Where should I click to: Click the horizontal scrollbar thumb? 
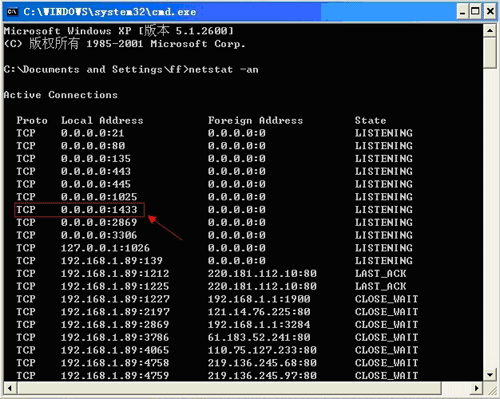230,388
